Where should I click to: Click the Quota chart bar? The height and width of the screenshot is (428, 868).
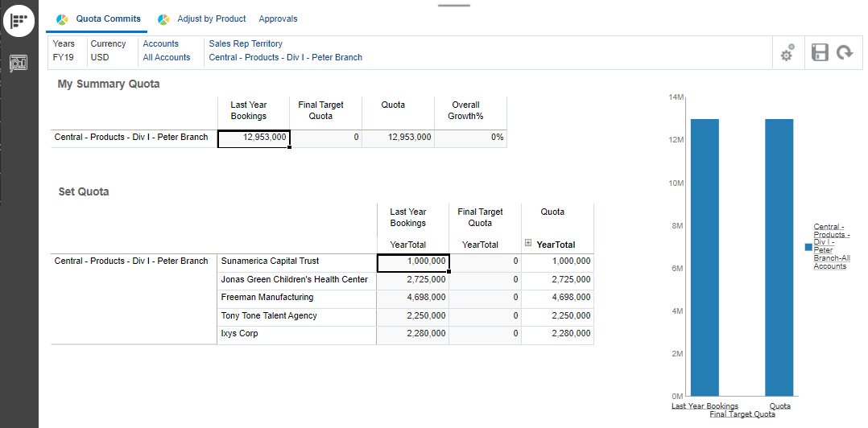(779, 257)
